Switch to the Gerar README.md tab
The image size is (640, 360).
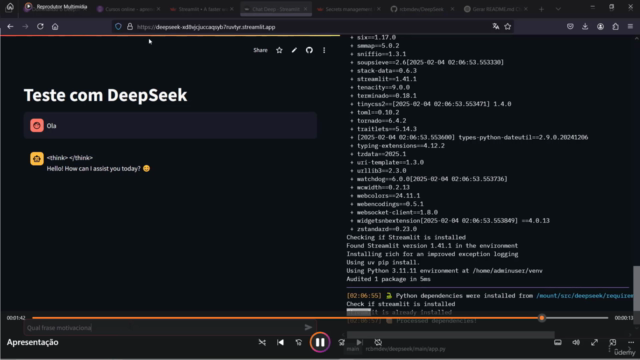click(496, 9)
